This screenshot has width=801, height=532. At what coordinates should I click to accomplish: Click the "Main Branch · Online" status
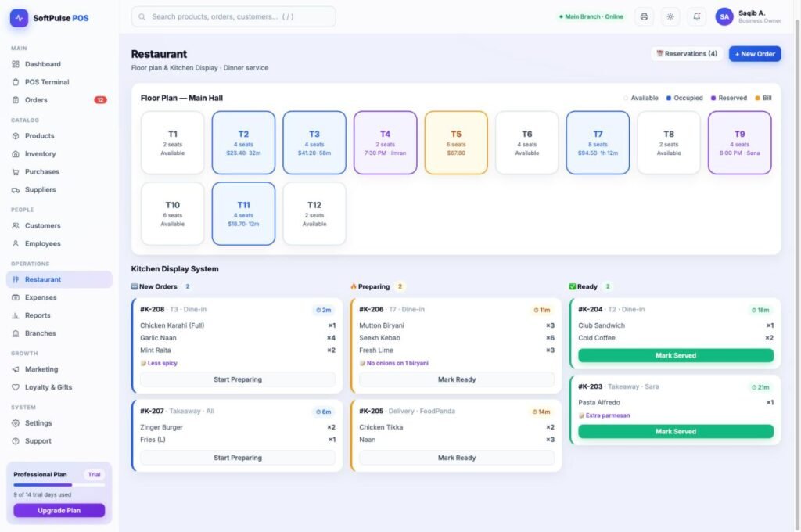pos(591,17)
